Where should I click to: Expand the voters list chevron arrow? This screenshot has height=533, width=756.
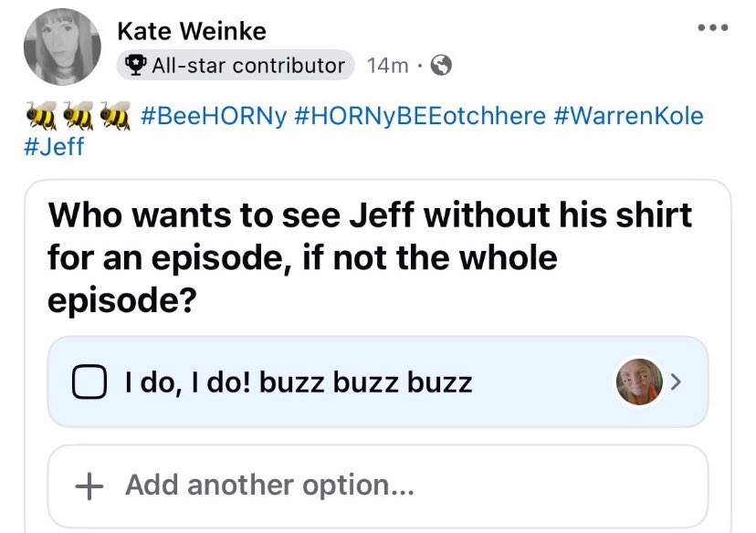[676, 381]
